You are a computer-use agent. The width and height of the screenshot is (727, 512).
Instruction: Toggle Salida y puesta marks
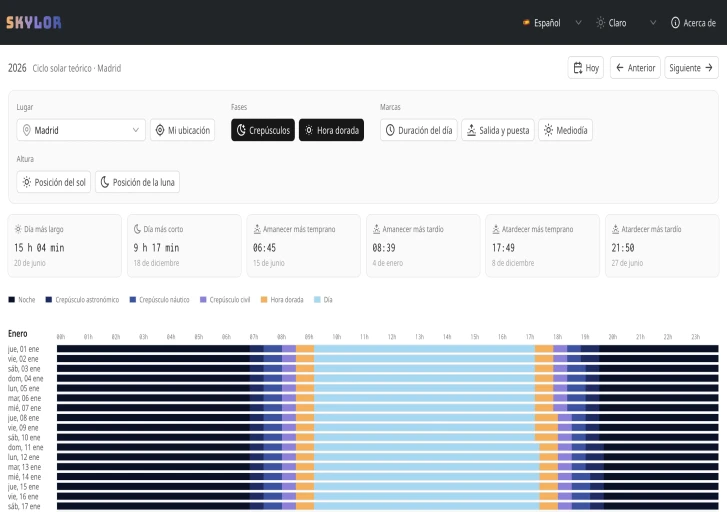(x=498, y=130)
